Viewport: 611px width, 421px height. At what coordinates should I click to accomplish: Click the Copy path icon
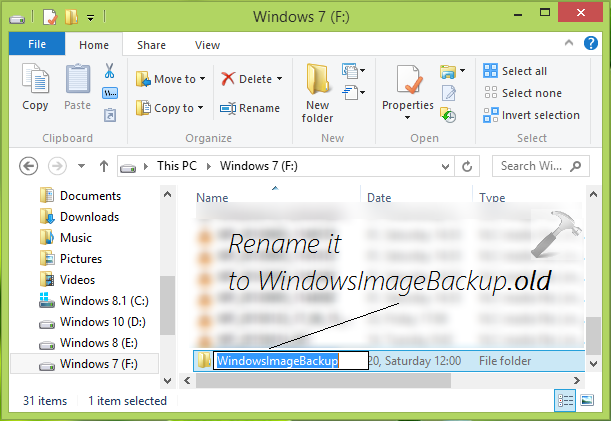click(x=110, y=93)
